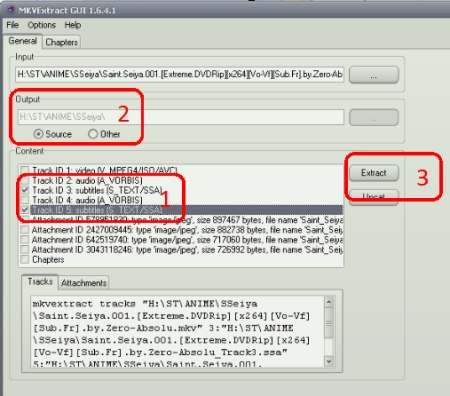Image resolution: width=450 pixels, height=396 pixels.
Task: Switch to the Attachments tab
Action: [x=84, y=283]
